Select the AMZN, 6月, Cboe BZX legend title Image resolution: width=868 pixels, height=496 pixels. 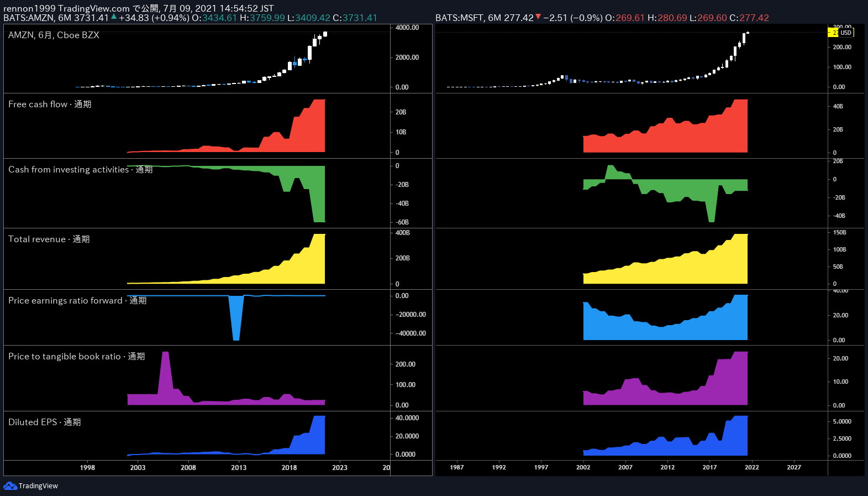pos(54,35)
